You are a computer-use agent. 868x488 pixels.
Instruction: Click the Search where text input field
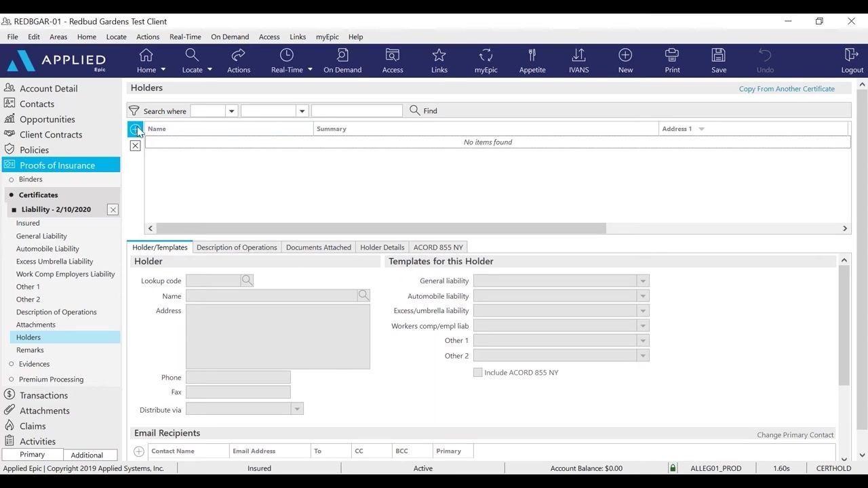coord(357,110)
